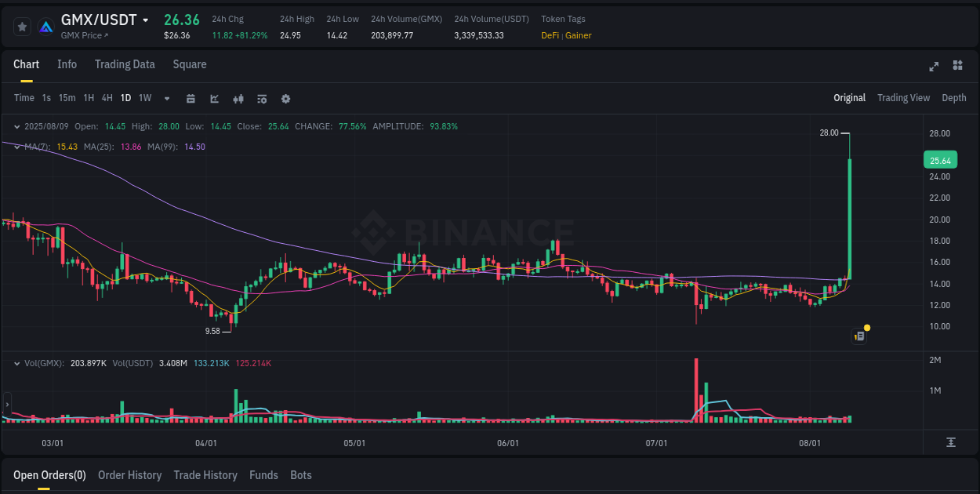Open the chart settings gear icon
The height and width of the screenshot is (494, 980).
[285, 99]
